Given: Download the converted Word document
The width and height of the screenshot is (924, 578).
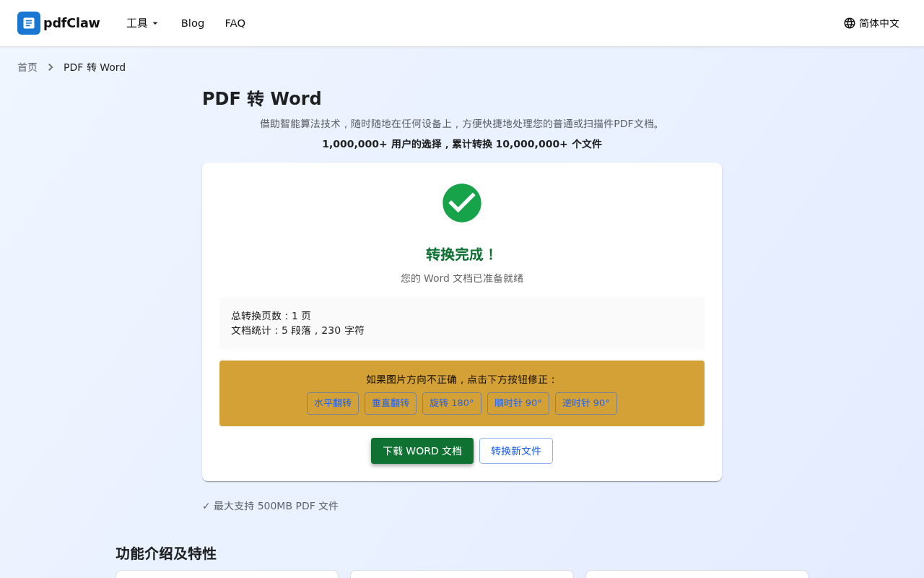Looking at the screenshot, I should [x=422, y=451].
